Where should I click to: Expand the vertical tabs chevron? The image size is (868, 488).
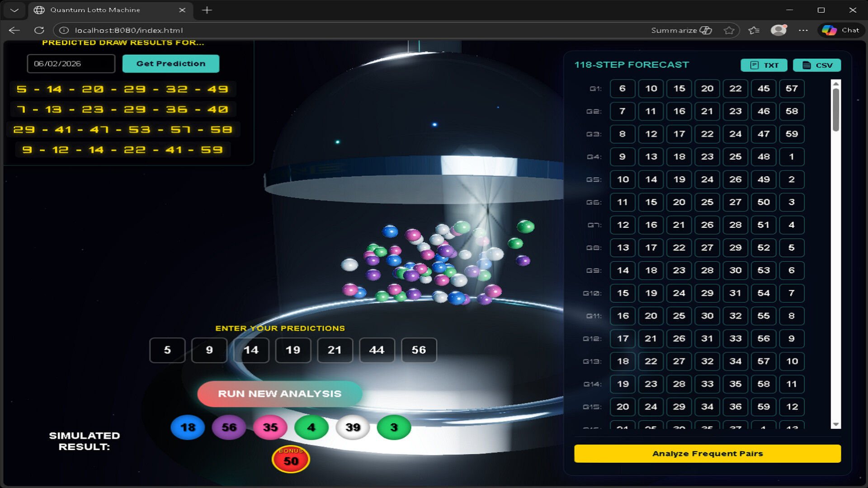click(14, 10)
